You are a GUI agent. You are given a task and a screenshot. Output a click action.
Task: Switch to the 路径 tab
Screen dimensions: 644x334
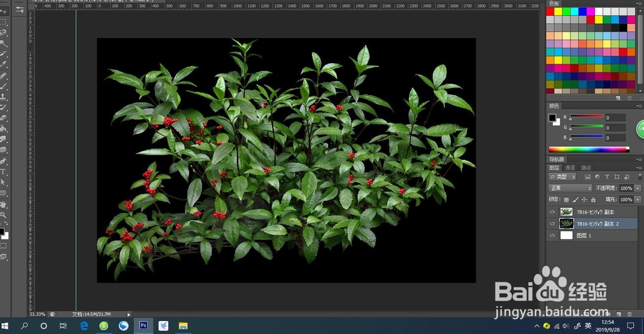pos(586,168)
